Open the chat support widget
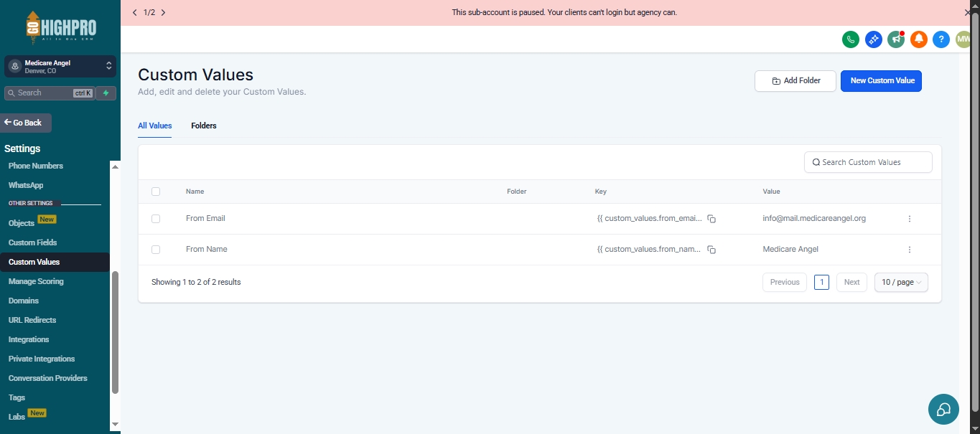This screenshot has width=980, height=434. point(943,409)
